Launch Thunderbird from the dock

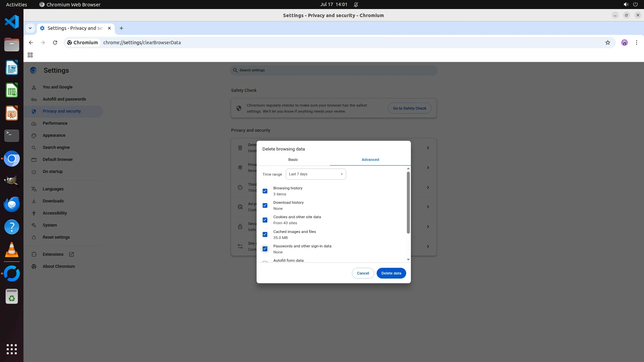[12, 204]
